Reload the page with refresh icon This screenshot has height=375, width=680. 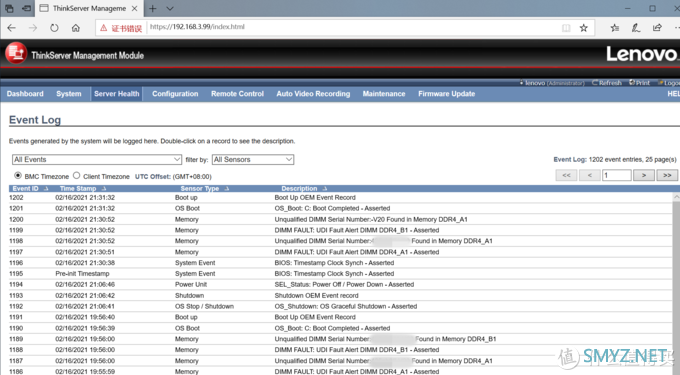(54, 28)
